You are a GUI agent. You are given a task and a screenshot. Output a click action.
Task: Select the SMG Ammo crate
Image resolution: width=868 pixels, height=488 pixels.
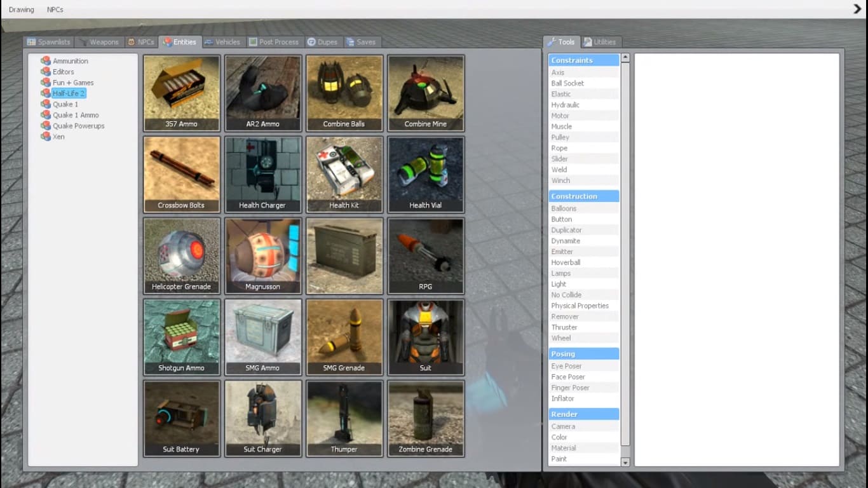[x=263, y=337]
